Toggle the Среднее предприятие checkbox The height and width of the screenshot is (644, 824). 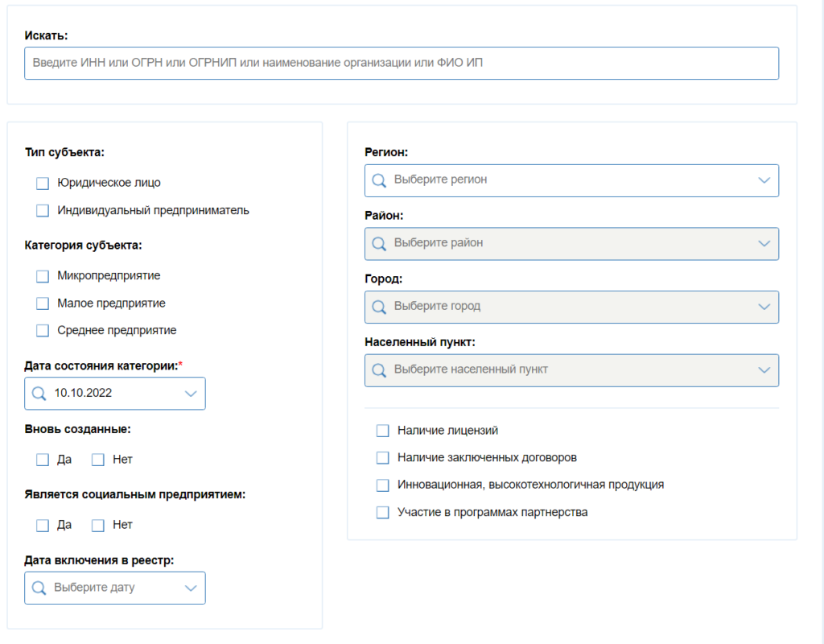(43, 331)
